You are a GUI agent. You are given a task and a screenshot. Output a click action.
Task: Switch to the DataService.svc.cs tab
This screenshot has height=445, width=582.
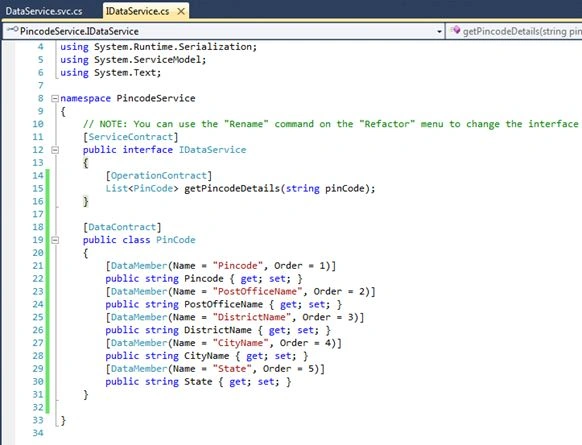click(44, 11)
